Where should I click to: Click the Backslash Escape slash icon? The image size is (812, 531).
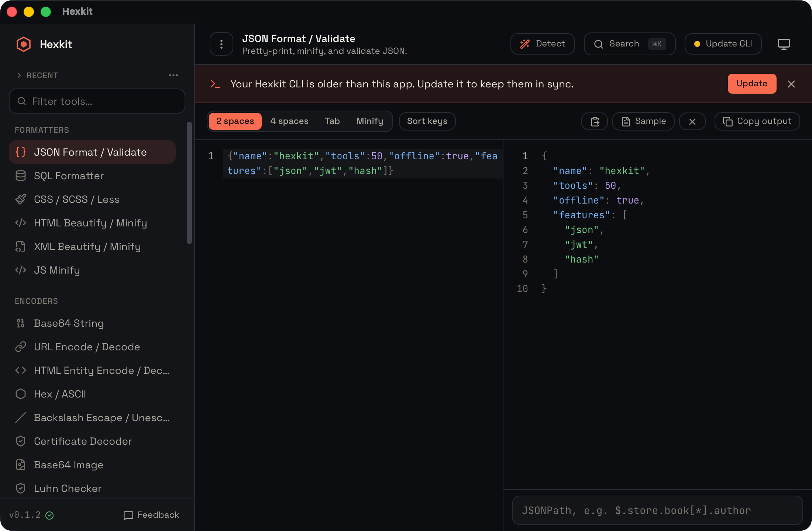(21, 417)
